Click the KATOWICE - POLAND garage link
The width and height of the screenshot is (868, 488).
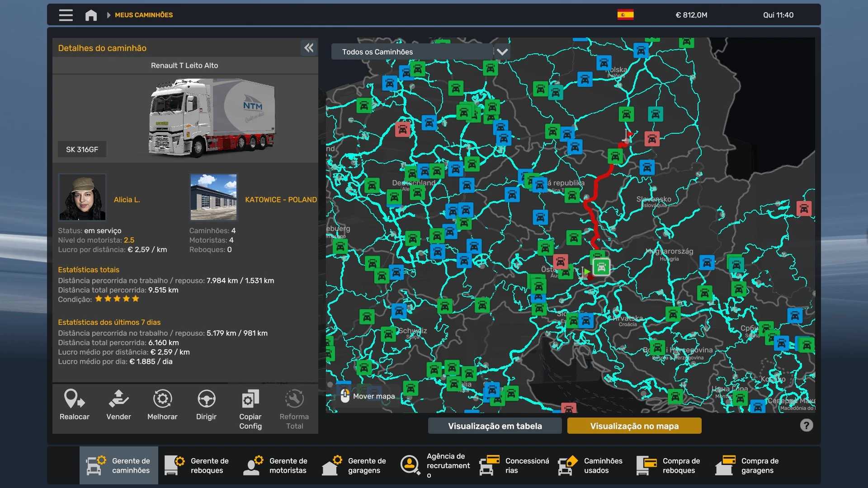click(x=281, y=199)
